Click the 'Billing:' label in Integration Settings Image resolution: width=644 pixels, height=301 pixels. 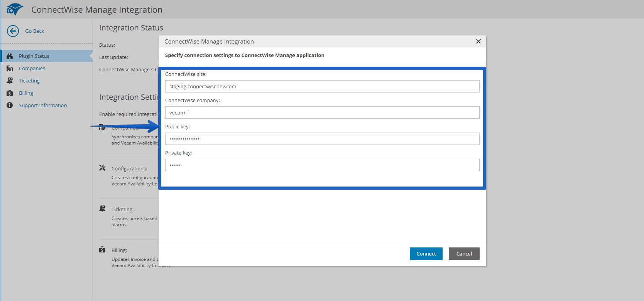pyautogui.click(x=119, y=250)
